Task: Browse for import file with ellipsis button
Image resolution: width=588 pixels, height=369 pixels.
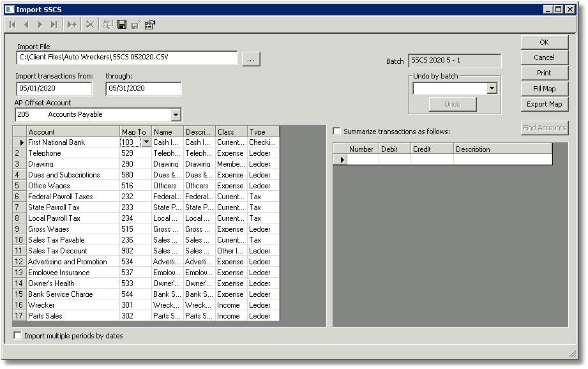Action: coord(251,59)
